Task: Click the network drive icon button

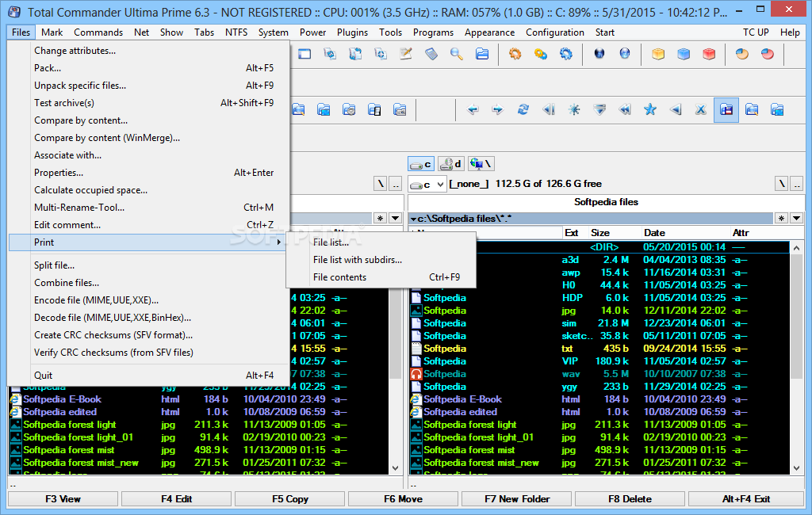Action: pos(481,164)
